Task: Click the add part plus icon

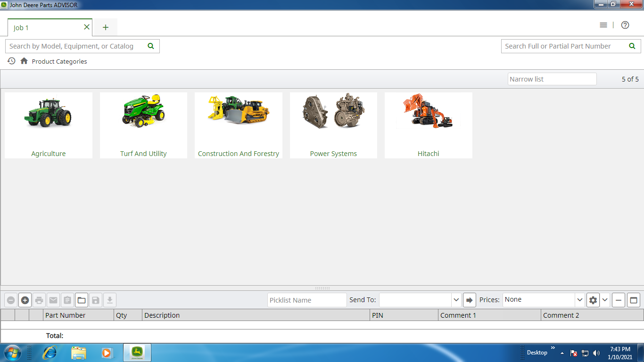Action: 25,300
